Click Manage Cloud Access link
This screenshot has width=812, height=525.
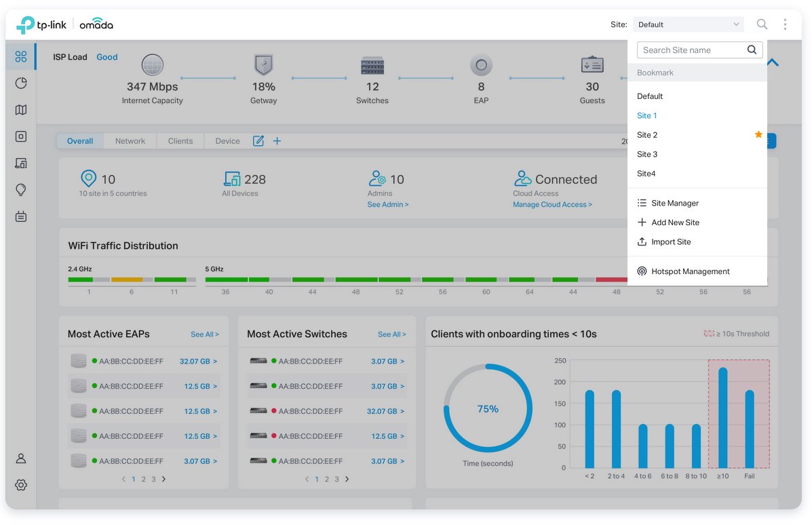pos(552,205)
